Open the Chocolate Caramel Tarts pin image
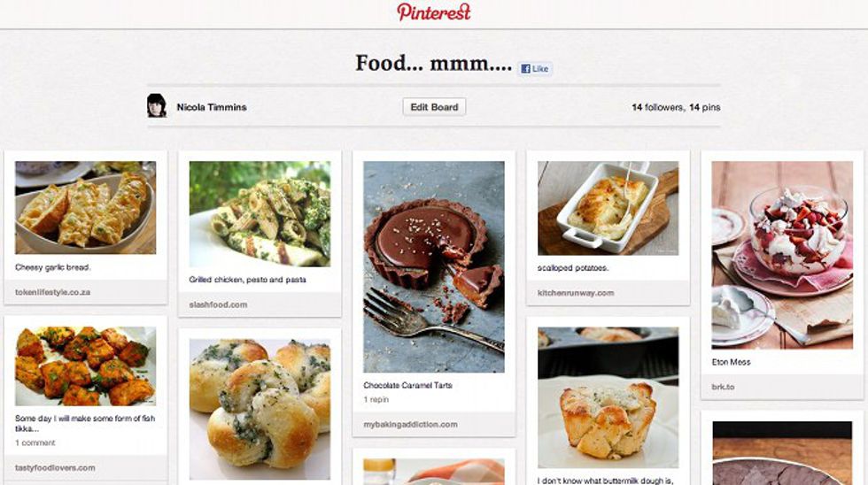The height and width of the screenshot is (485, 868). pos(433,266)
